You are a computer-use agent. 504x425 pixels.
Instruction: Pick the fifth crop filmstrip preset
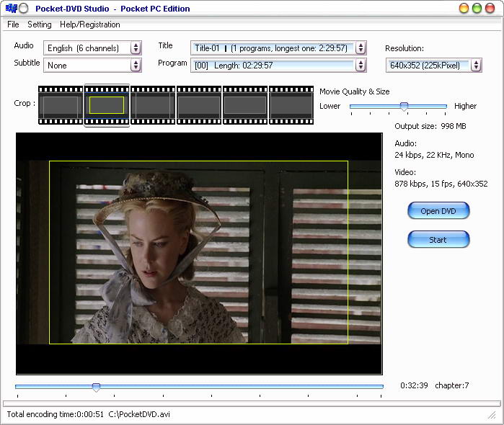(245, 105)
